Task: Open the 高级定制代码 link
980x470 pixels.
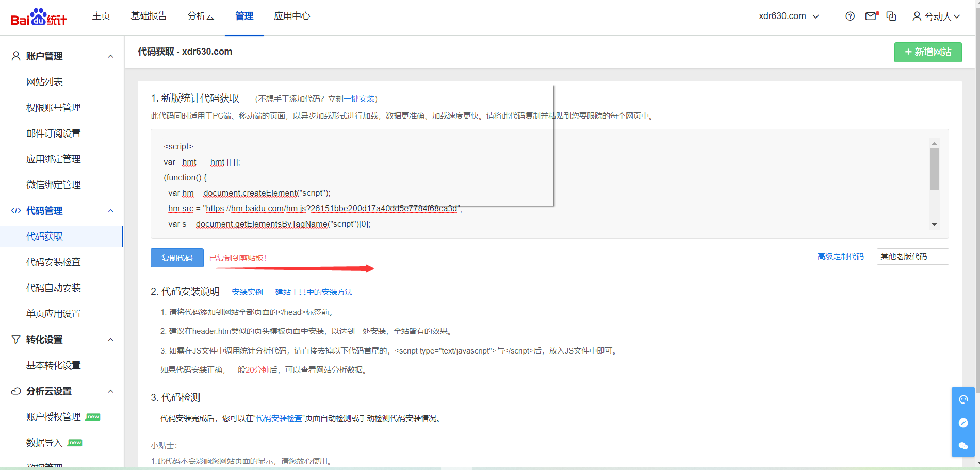Action: tap(840, 256)
